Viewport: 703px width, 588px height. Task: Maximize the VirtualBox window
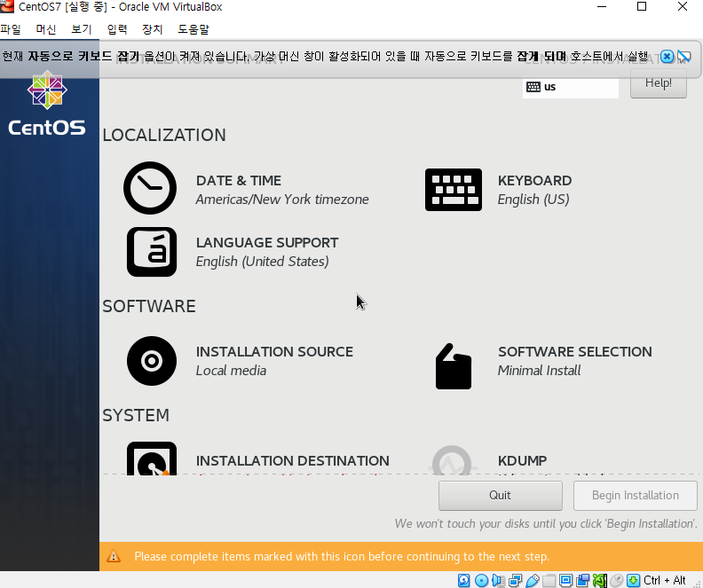pos(642,6)
